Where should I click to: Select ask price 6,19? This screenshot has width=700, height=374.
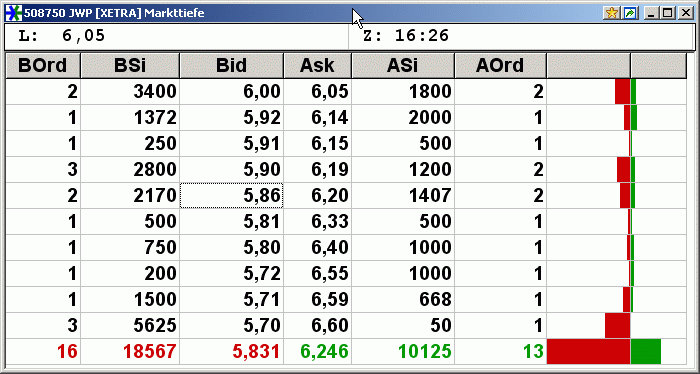tap(317, 170)
